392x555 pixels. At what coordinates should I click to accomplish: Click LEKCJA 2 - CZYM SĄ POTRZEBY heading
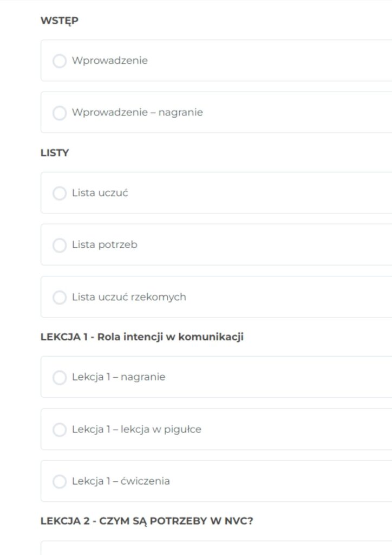147,521
